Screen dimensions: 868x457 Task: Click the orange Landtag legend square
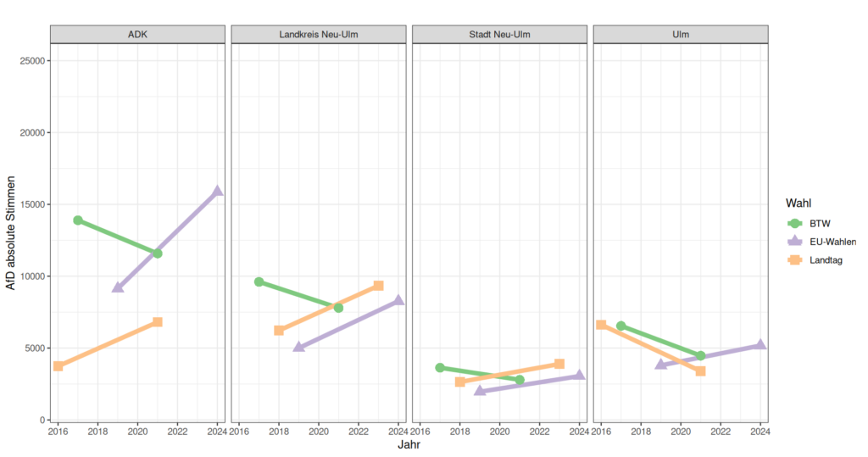point(795,260)
